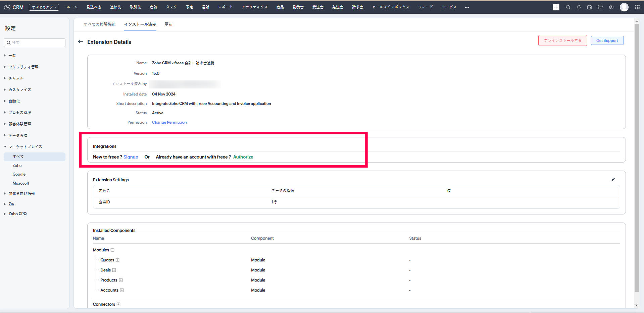Open the アナリティクス module in the top navigation

tap(255, 7)
